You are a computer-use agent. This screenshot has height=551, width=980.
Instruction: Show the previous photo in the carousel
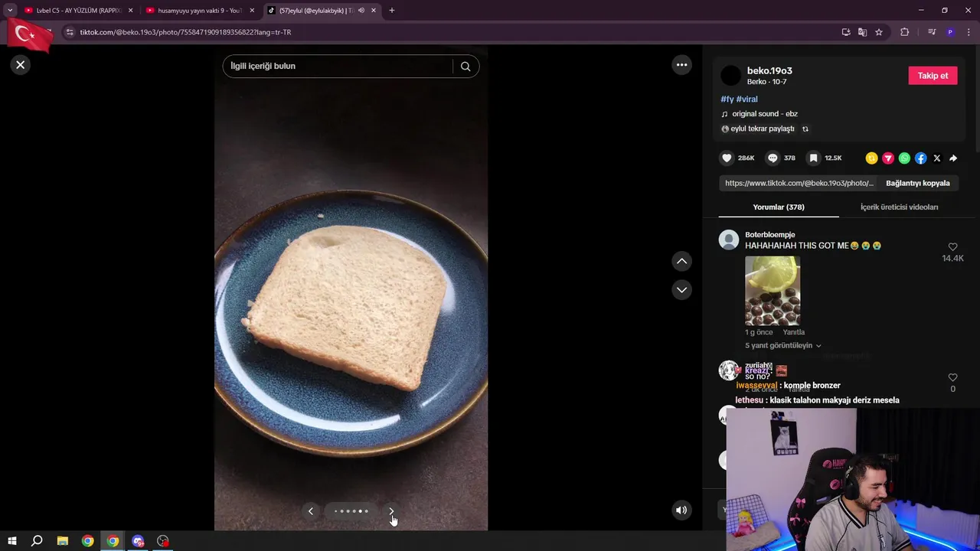point(310,510)
